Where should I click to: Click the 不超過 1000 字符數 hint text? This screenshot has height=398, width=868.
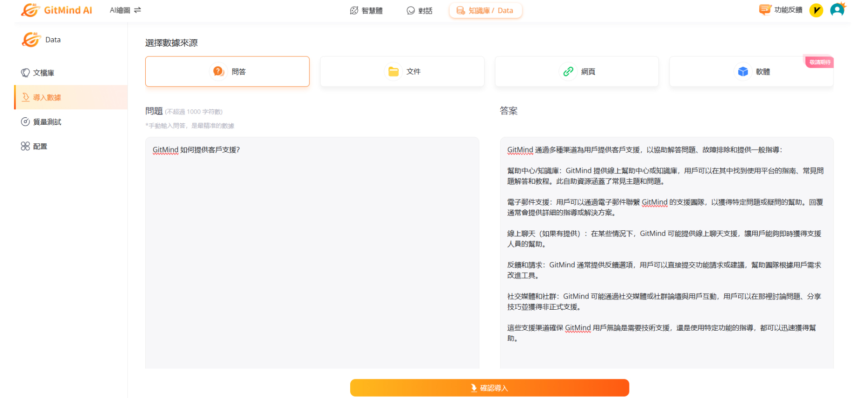[x=194, y=112]
